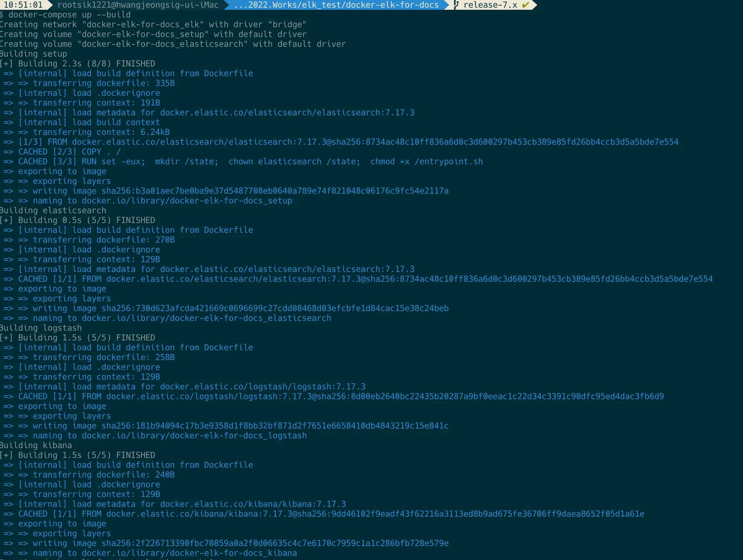Click the Creating network docker-elk-for-docs_elk line
This screenshot has width=743, height=560.
[x=153, y=25]
